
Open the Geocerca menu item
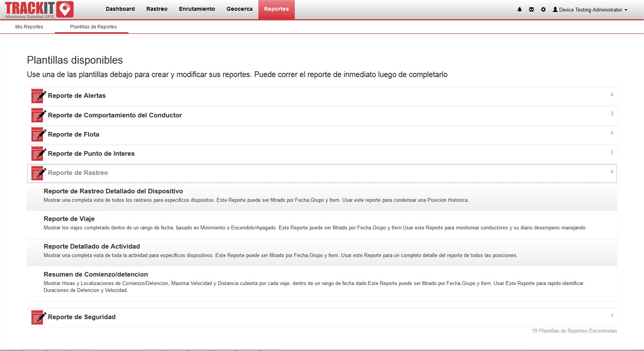point(239,9)
